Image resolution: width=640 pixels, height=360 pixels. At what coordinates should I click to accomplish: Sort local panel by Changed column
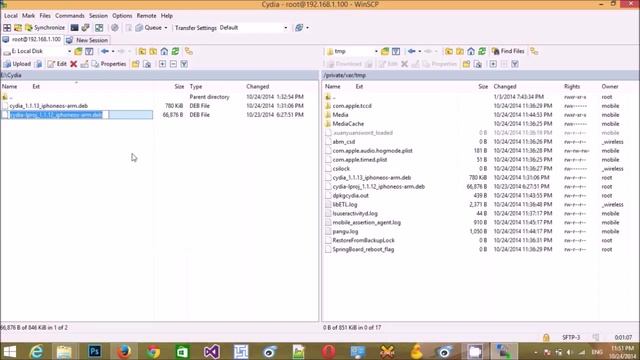point(258,87)
